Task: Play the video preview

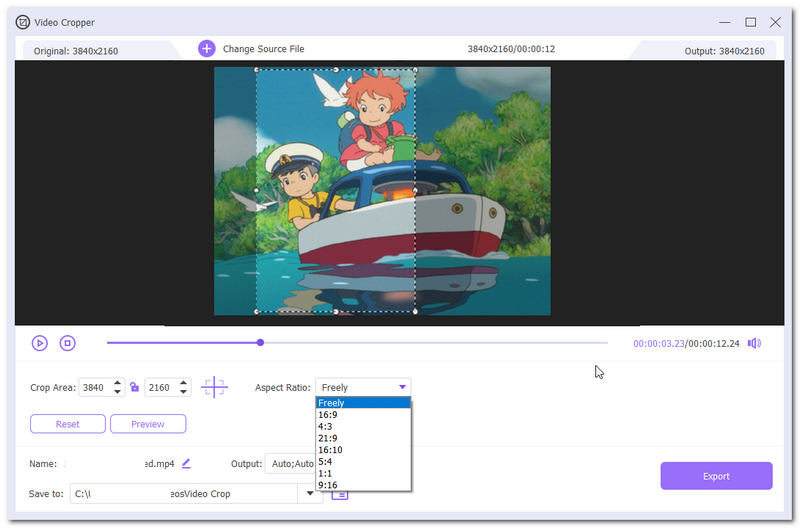Action: [x=40, y=343]
